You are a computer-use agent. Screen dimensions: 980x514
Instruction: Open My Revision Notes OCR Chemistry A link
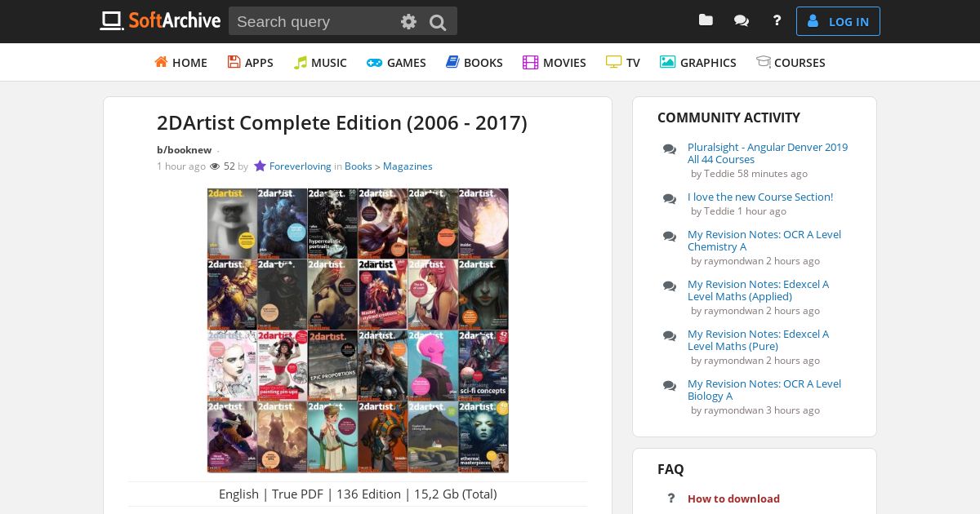coord(764,241)
